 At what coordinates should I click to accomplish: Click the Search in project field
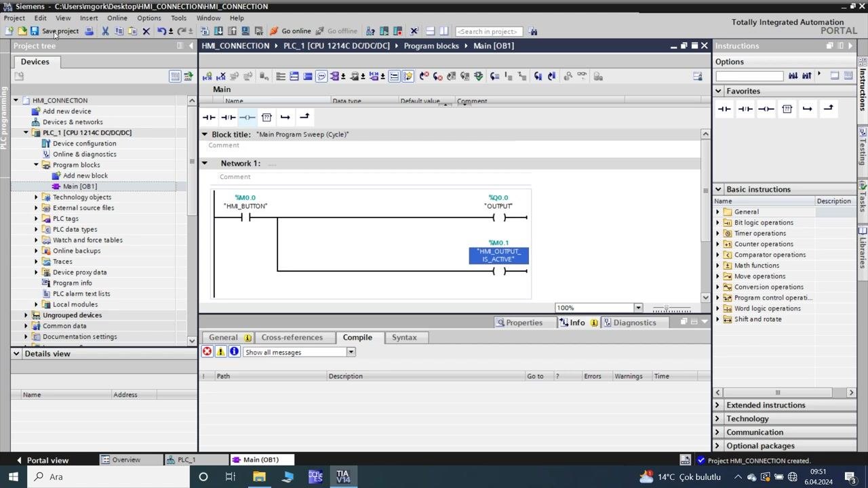[x=489, y=31]
